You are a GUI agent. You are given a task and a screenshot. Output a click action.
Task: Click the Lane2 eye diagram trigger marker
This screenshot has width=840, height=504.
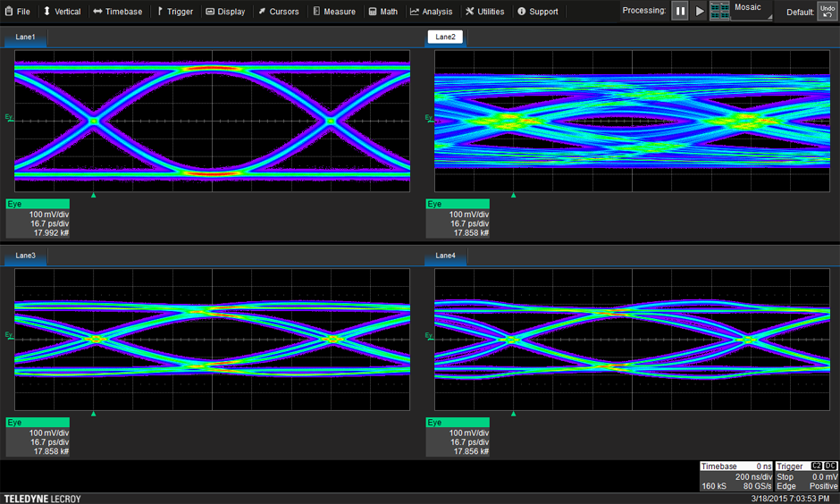click(513, 195)
